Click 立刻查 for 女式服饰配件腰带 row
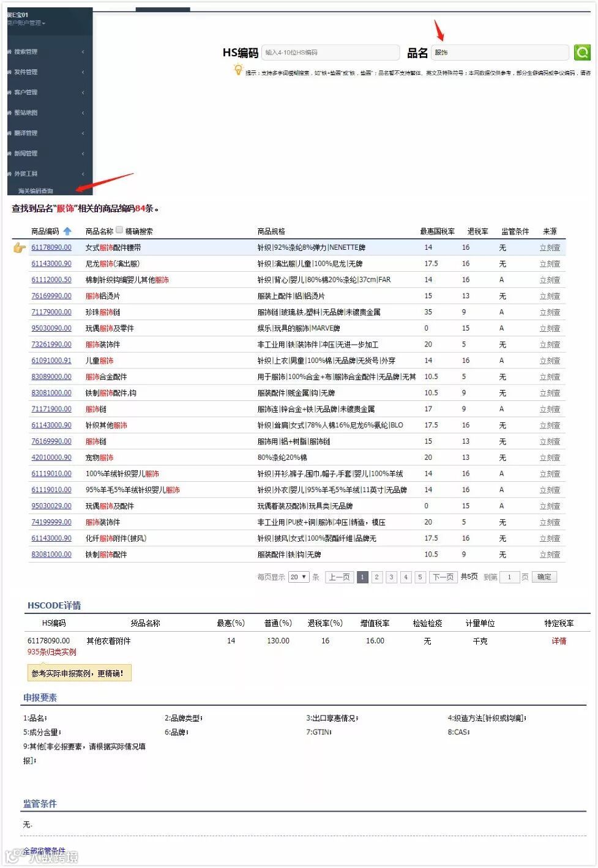 pyautogui.click(x=550, y=248)
